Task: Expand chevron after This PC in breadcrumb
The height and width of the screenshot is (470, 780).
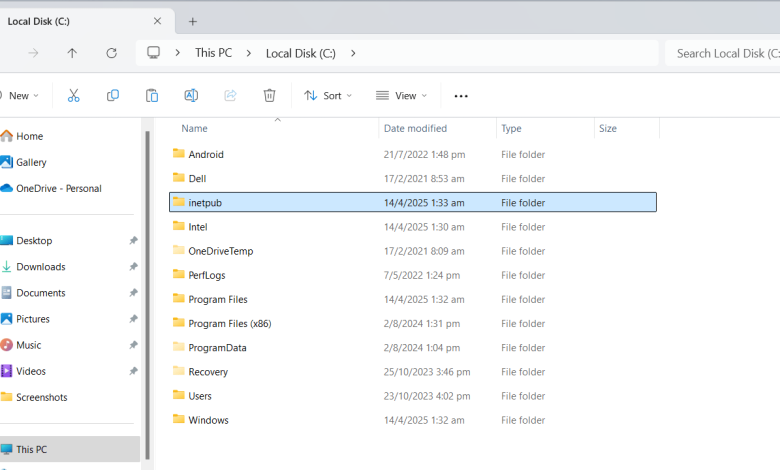Action: [249, 53]
